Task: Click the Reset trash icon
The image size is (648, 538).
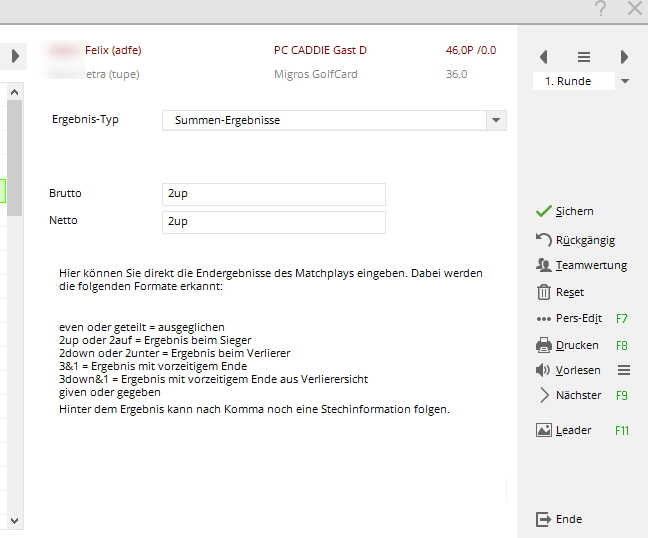Action: pyautogui.click(x=544, y=292)
